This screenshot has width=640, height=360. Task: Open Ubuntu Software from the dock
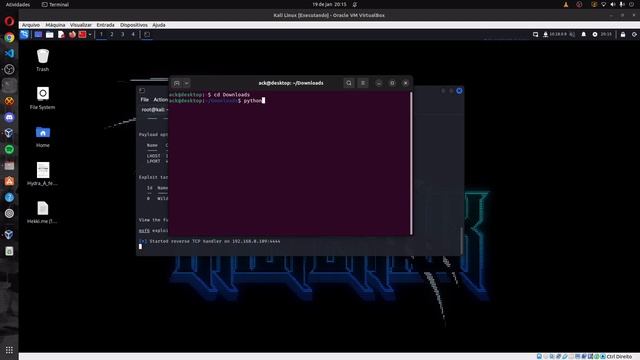pos(9,181)
